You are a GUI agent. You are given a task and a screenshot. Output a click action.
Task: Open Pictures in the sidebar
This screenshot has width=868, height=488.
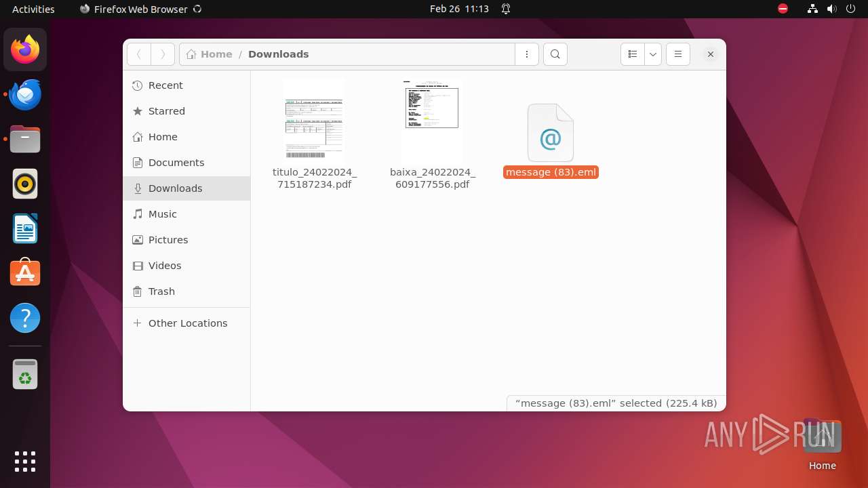point(186,240)
